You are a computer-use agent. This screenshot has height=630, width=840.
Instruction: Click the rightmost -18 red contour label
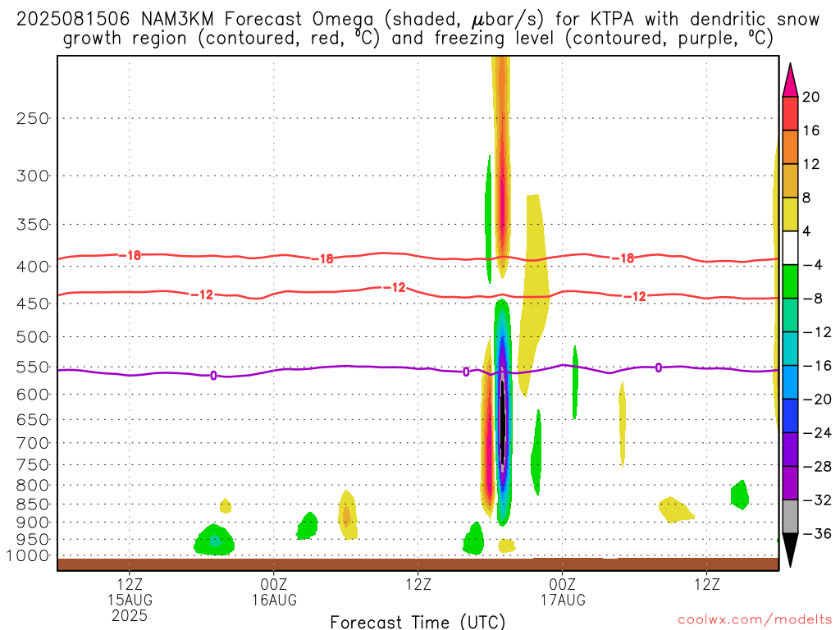pos(623,258)
